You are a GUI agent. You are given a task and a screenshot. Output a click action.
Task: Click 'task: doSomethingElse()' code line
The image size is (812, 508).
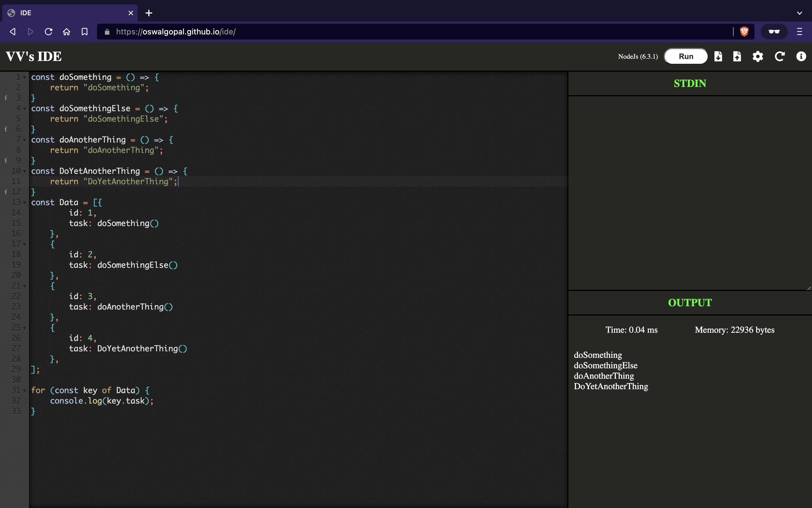[x=123, y=265]
